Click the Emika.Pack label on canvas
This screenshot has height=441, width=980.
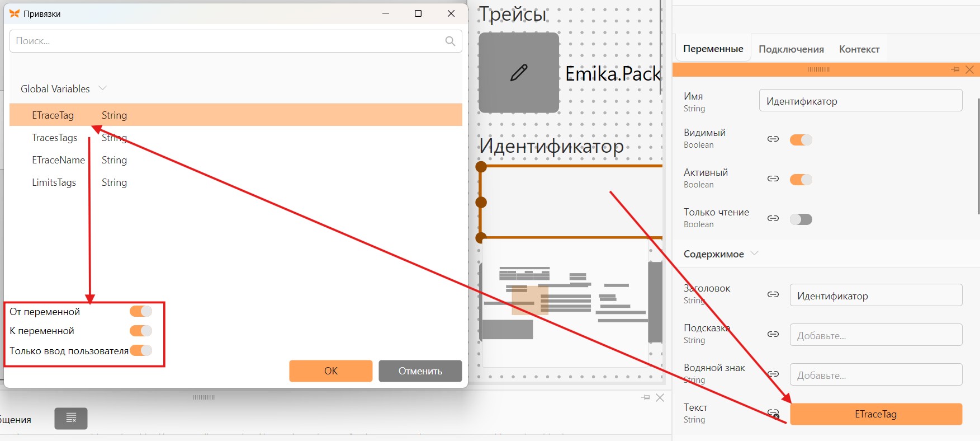coord(613,74)
